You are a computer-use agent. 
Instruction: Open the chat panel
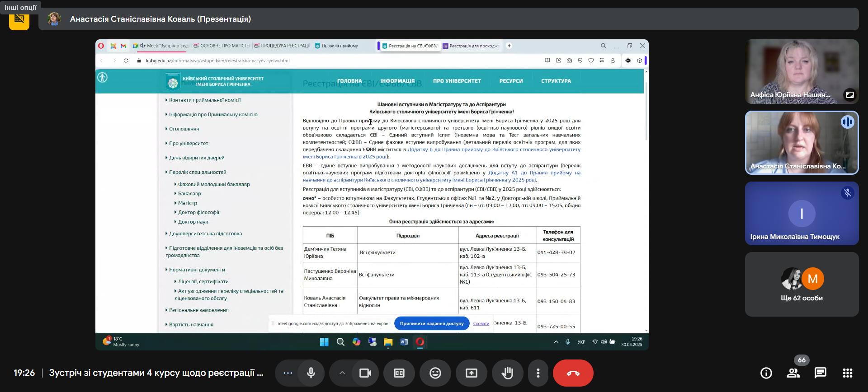click(821, 373)
